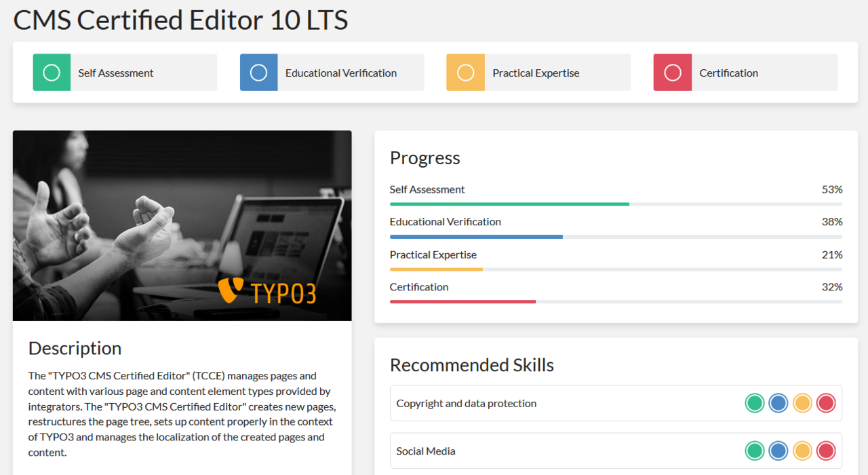This screenshot has height=475, width=868.
Task: Toggle green circle in Social Media row
Action: click(x=755, y=451)
